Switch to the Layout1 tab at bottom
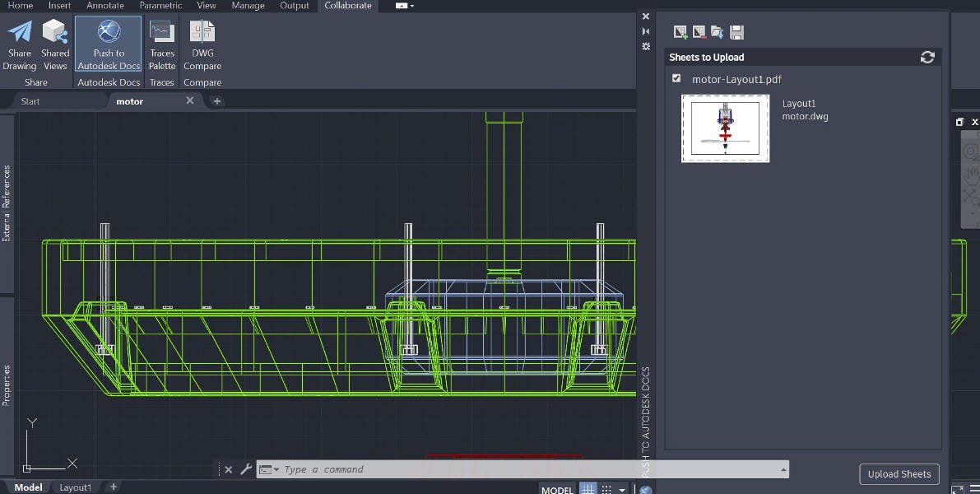 (x=75, y=487)
